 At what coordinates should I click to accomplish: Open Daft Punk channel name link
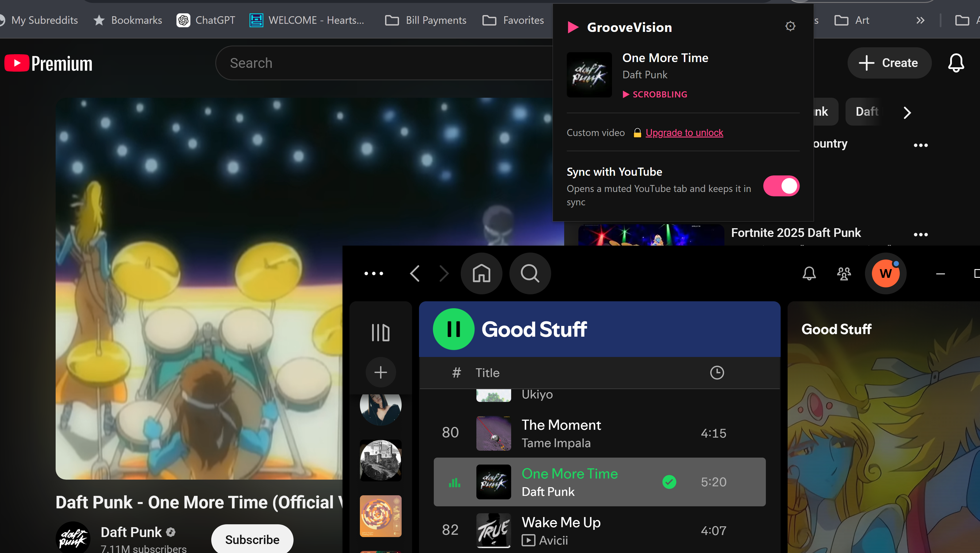pyautogui.click(x=131, y=532)
